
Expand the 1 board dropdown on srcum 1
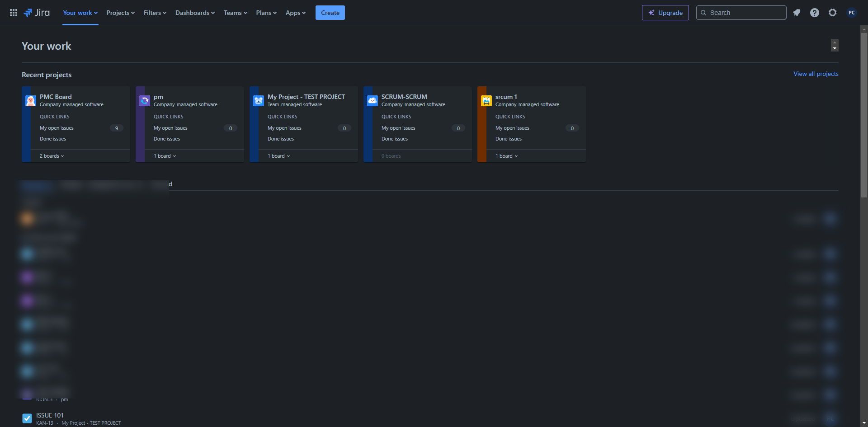coord(507,156)
